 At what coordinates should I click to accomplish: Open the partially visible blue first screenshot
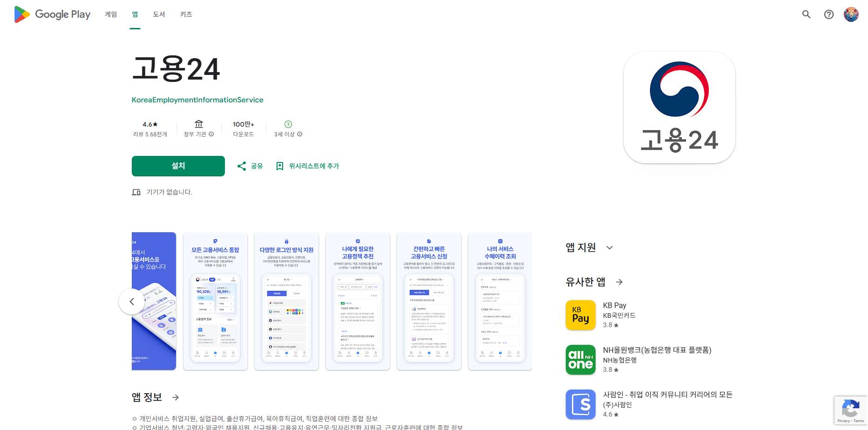pyautogui.click(x=154, y=301)
